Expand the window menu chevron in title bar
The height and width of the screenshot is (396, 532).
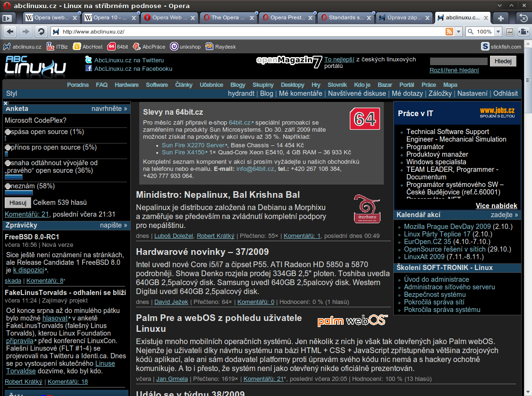click(499, 6)
